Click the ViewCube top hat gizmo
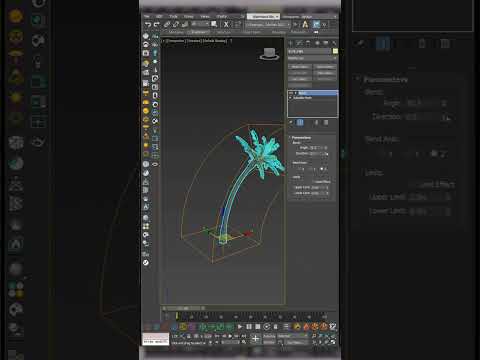 (269, 54)
